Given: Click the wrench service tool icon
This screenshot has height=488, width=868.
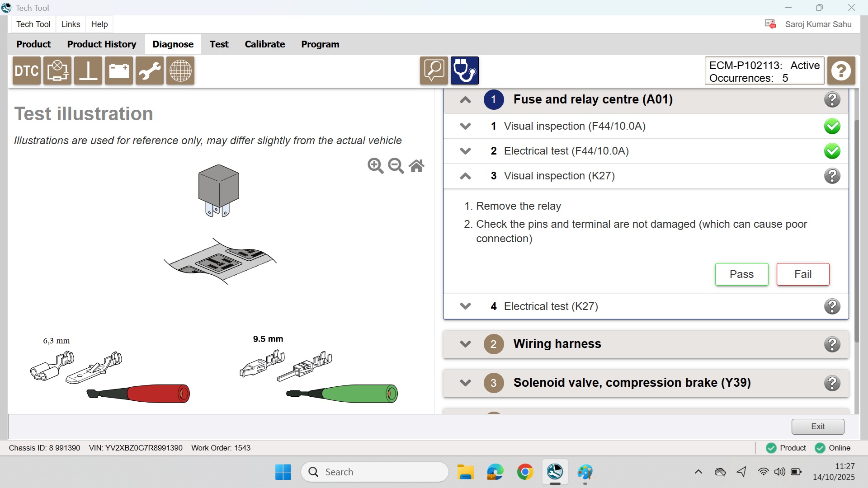Looking at the screenshot, I should pos(150,71).
